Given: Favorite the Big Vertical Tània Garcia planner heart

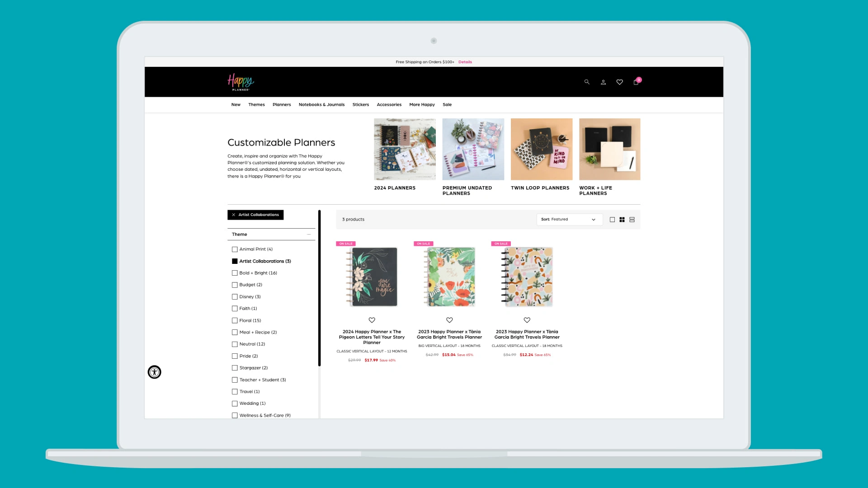Looking at the screenshot, I should [x=449, y=320].
